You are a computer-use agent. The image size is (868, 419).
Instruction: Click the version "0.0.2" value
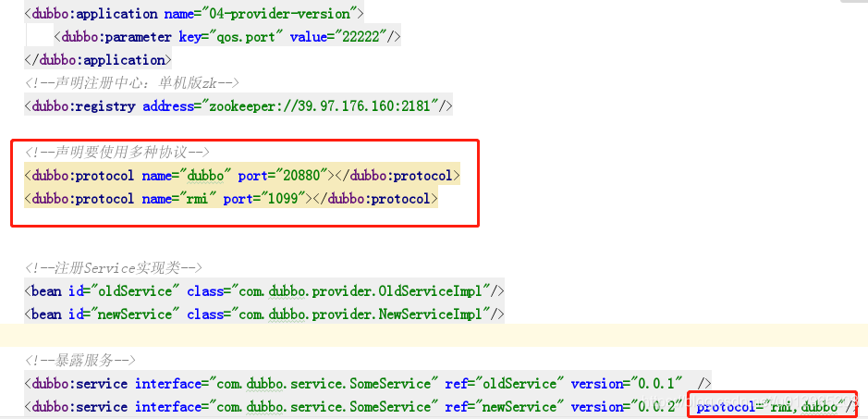pyautogui.click(x=654, y=407)
